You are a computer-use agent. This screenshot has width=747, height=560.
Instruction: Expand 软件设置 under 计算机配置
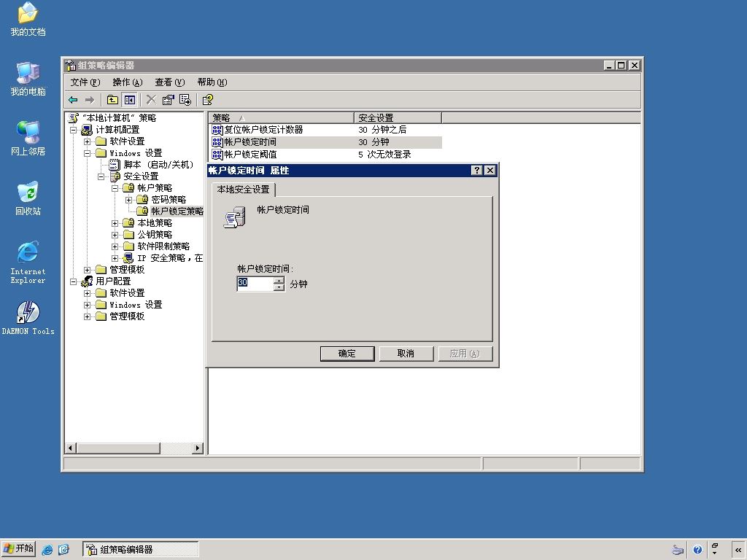[88, 141]
